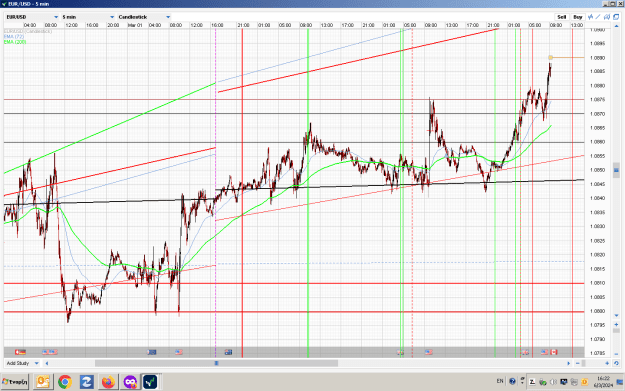625x391 pixels.
Task: Click the price axis scroll down arrow
Action: coord(616,315)
